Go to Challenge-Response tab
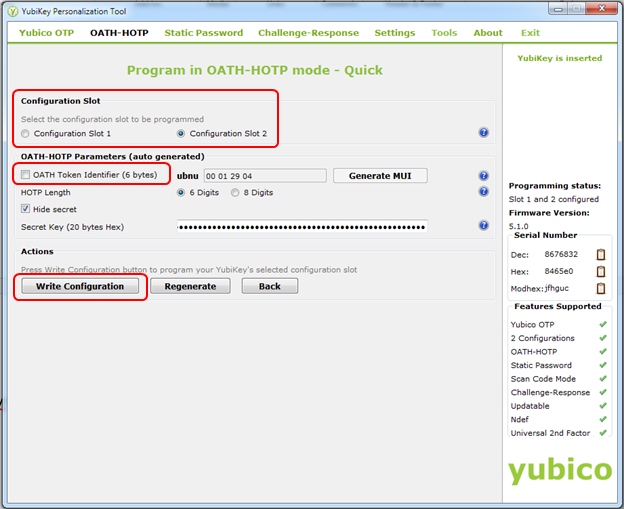 pos(308,33)
